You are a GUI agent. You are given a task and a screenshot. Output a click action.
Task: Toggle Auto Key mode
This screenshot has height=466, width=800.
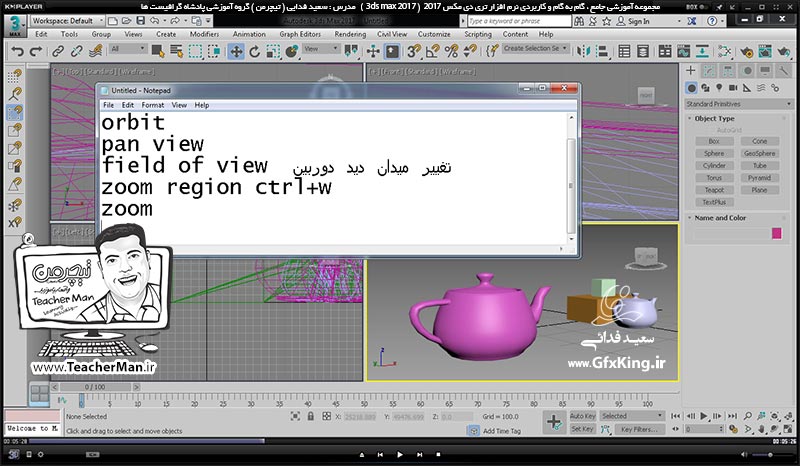coord(582,416)
